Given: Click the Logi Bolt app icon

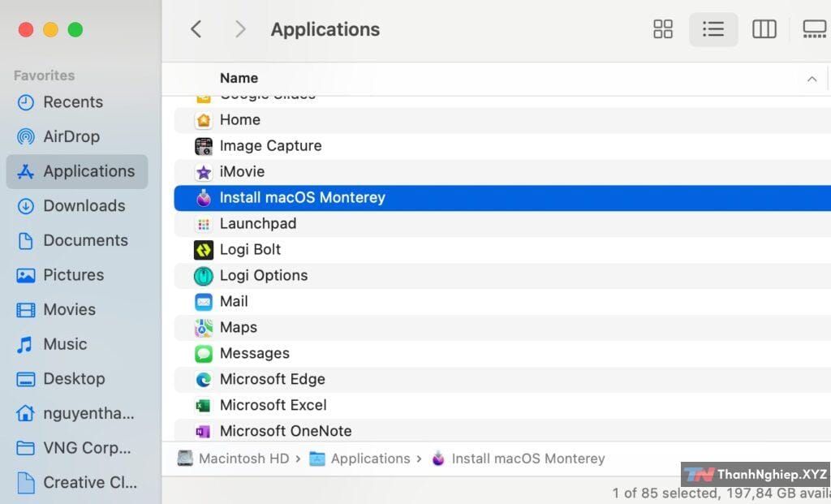Looking at the screenshot, I should pos(204,250).
